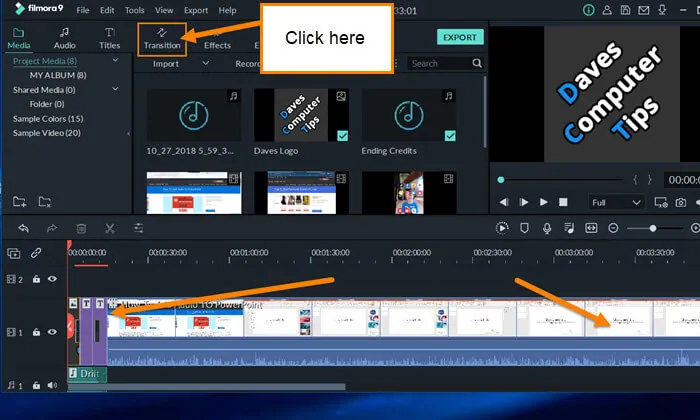
Task: Open the audio mixer icon
Action: tap(569, 228)
